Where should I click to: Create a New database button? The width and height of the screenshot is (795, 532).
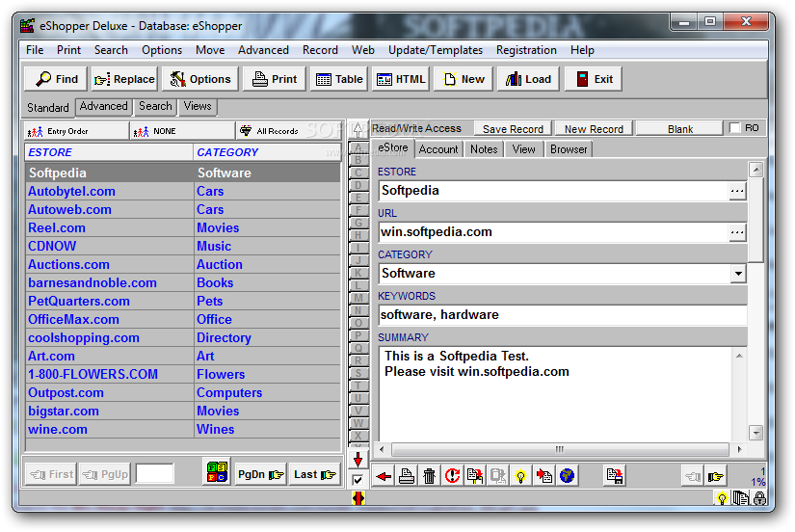pos(464,79)
